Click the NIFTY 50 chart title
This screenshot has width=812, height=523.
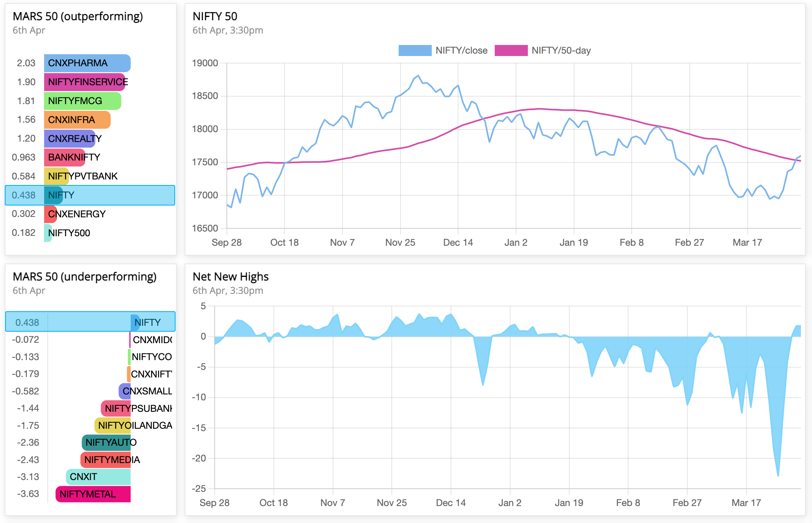coord(215,17)
